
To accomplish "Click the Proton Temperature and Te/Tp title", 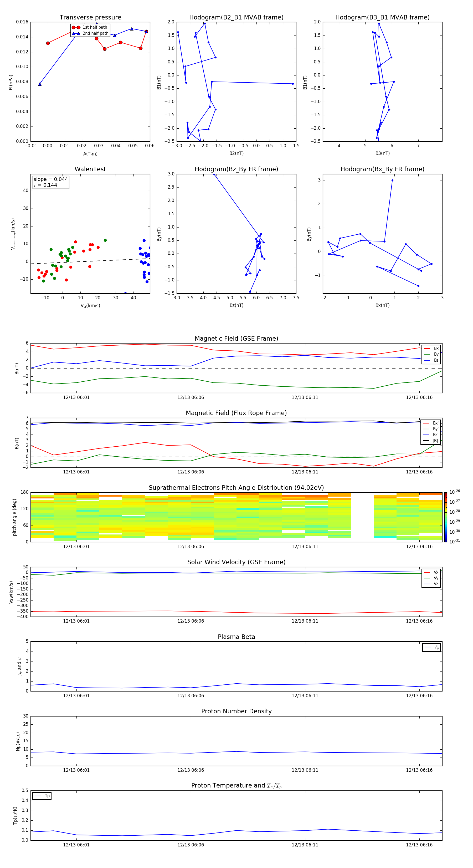I will 236,786.
